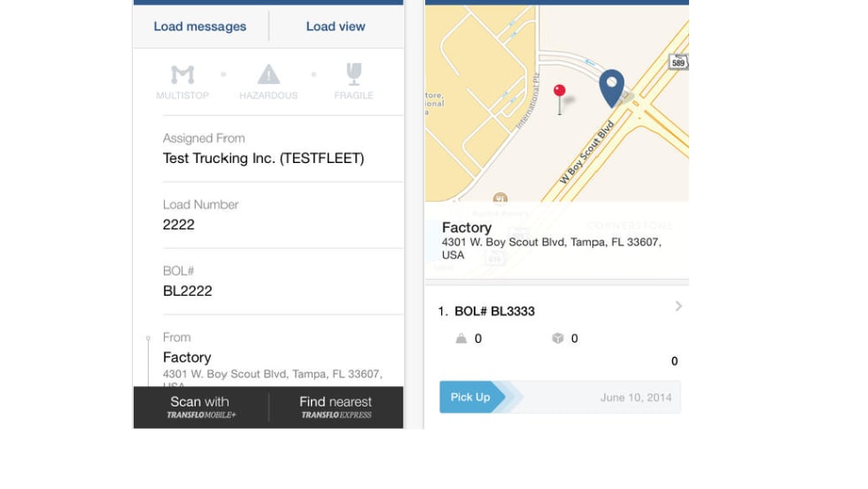Viewport: 868px width, 489px height.
Task: Tap the weight icon under BOL# BL3333
Action: (x=461, y=338)
